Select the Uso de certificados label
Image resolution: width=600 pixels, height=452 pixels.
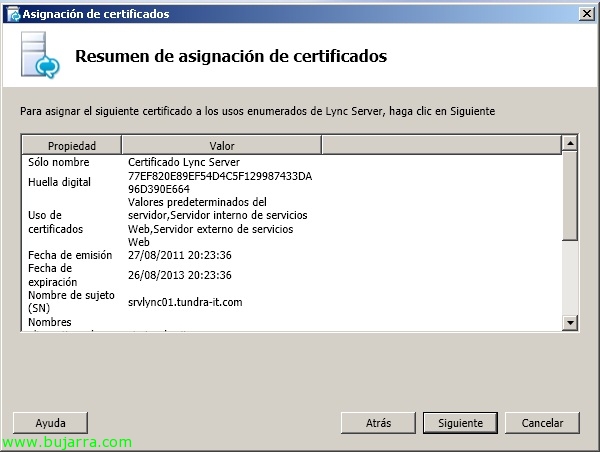[x=55, y=222]
